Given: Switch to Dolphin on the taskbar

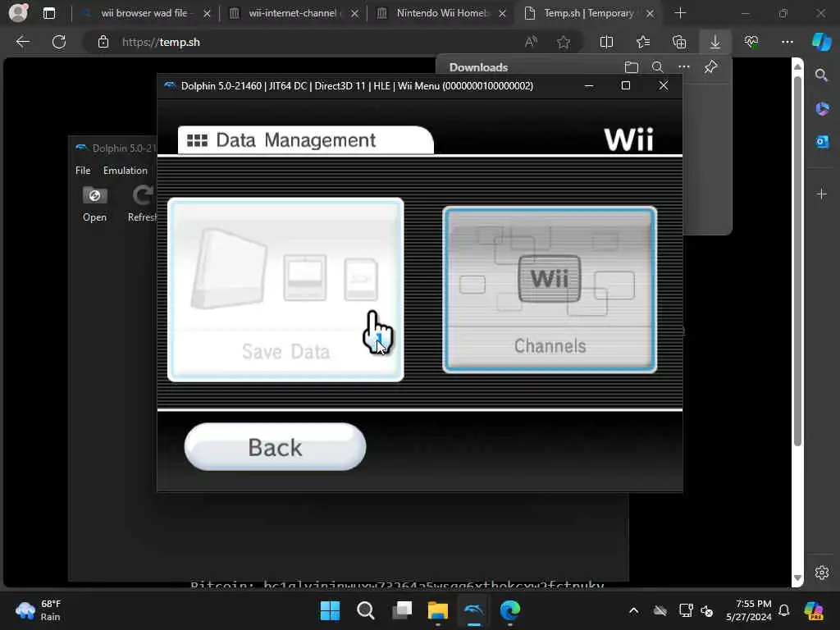Looking at the screenshot, I should point(473,610).
